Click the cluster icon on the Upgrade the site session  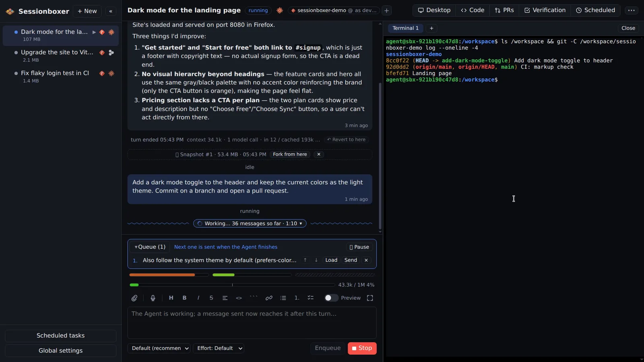(x=111, y=52)
